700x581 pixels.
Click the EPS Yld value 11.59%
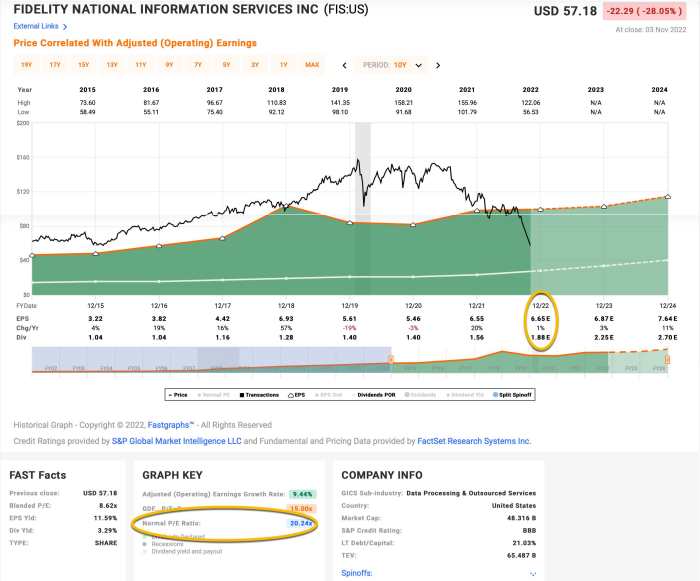pos(106,518)
